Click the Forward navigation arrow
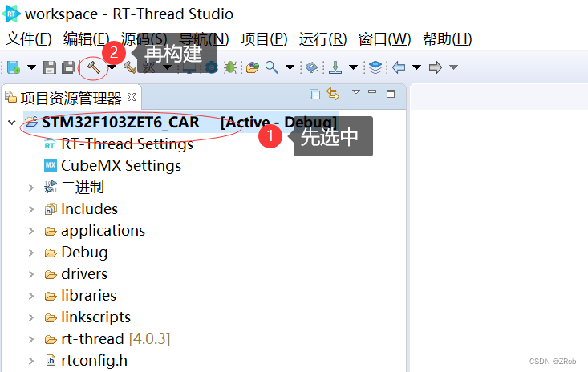588x372 pixels. point(436,67)
